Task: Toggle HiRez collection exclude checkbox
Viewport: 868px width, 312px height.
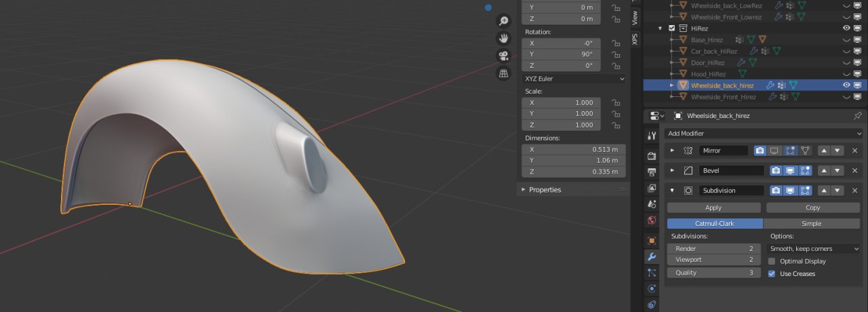Action: coord(672,28)
